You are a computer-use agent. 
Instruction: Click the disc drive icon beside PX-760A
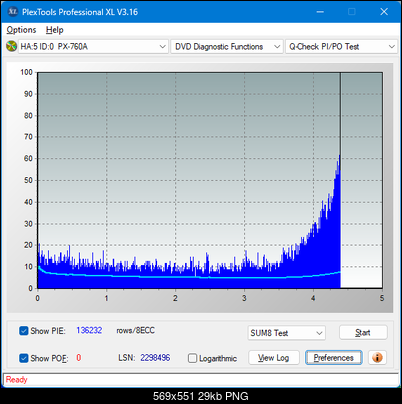[11, 46]
